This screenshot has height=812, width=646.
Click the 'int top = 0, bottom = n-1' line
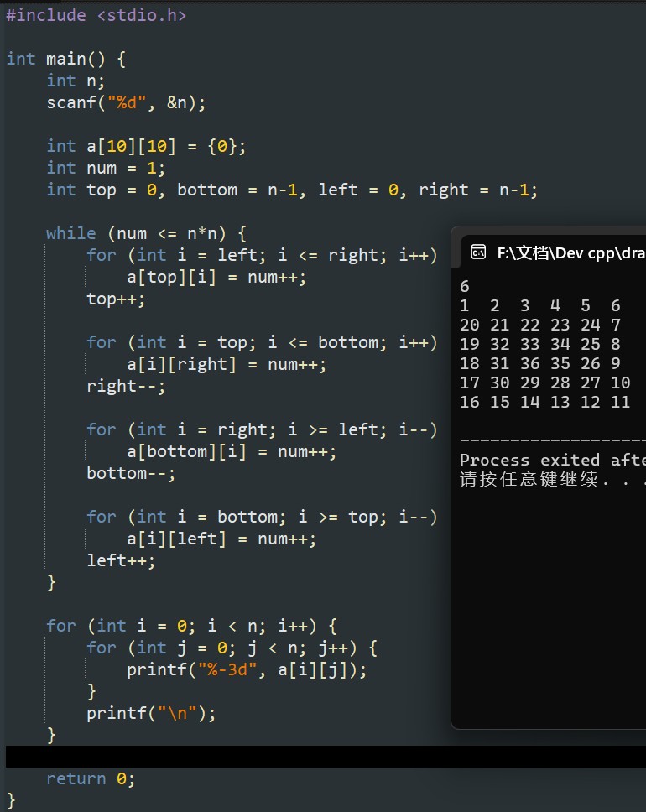tap(292, 190)
